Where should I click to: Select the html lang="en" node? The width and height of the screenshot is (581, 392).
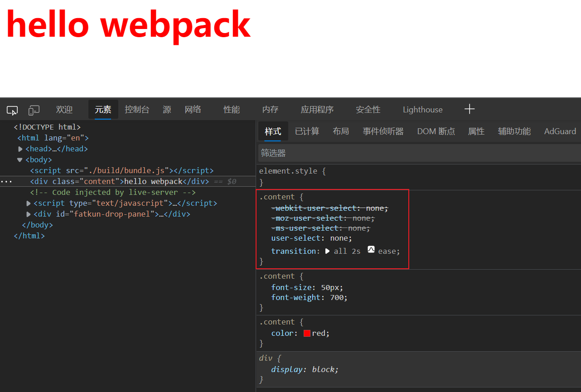pos(53,138)
